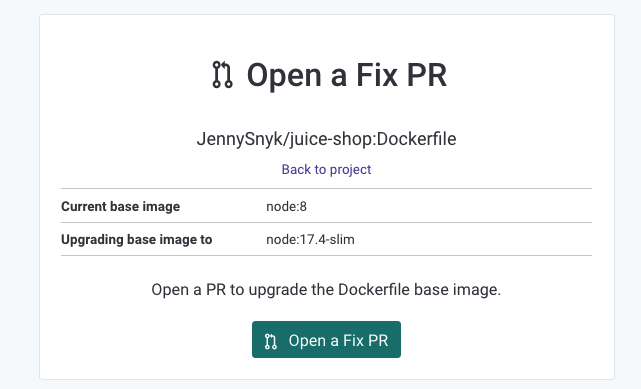Click the Open a Fix PR text on the green button
Screen dimensions: 641x389
[x=338, y=340]
